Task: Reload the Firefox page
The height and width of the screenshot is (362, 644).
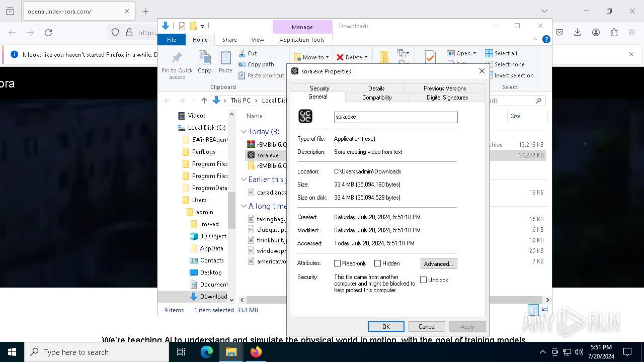Action: [48, 33]
